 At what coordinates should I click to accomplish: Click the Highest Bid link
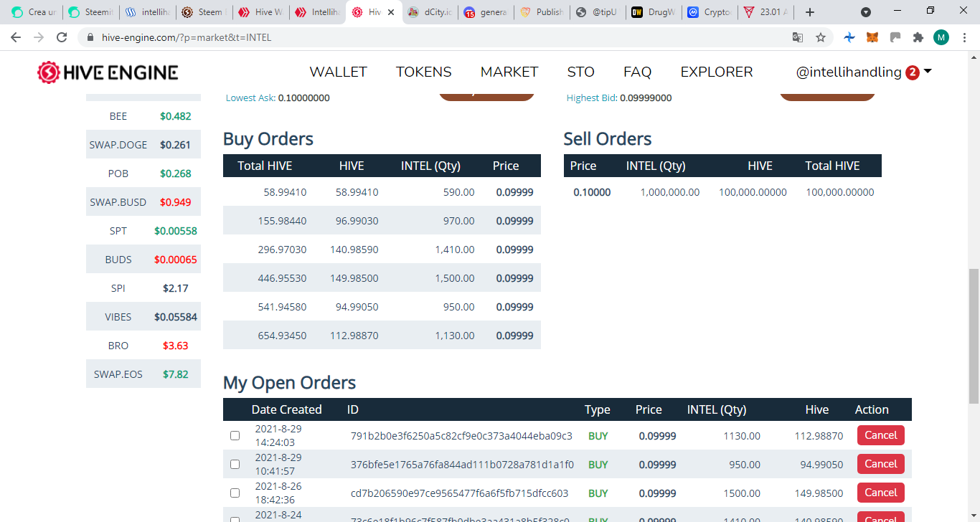[x=592, y=98]
